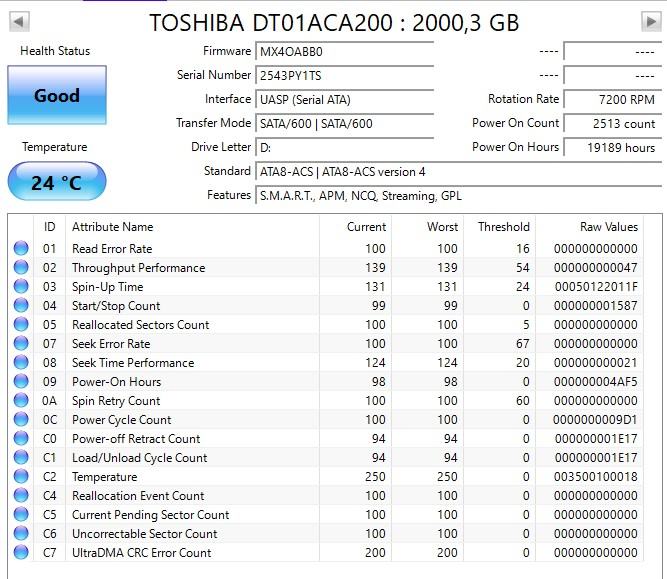This screenshot has height=579, width=667.
Task: Click the 24 °C temperature button
Action: click(x=57, y=182)
